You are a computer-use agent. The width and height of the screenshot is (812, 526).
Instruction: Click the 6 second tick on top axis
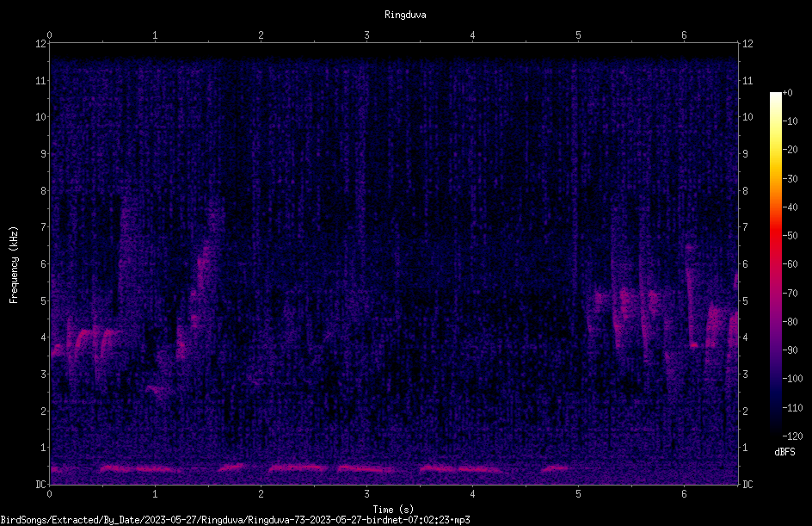point(684,34)
